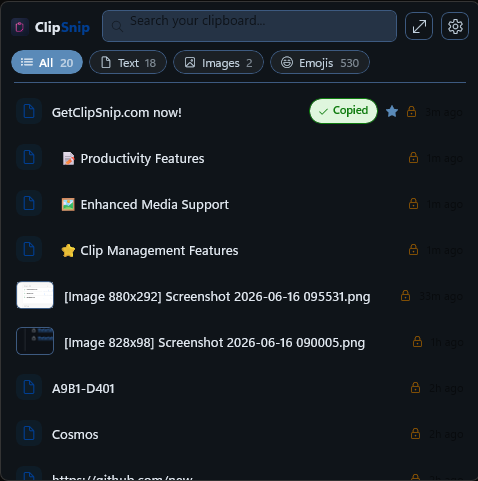This screenshot has width=478, height=481.
Task: Toggle the lock on Cosmos clip
Action: [x=415, y=434]
